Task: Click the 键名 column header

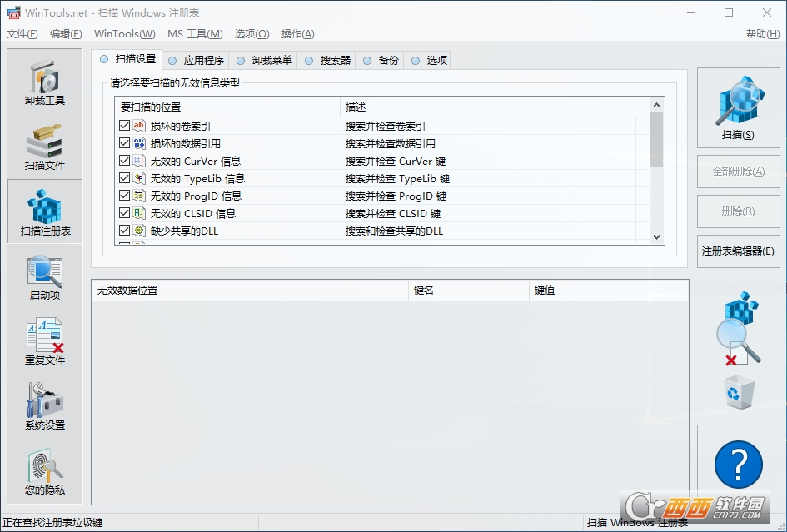Action: (x=469, y=290)
